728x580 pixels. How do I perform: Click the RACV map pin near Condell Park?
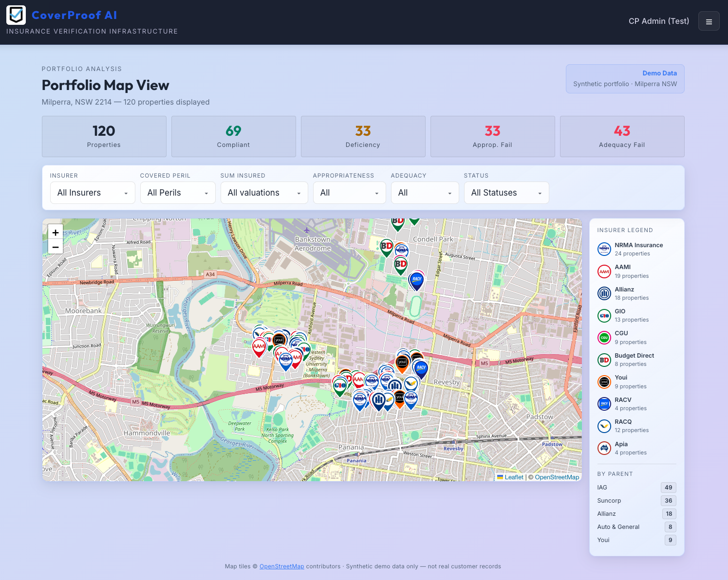pyautogui.click(x=417, y=280)
